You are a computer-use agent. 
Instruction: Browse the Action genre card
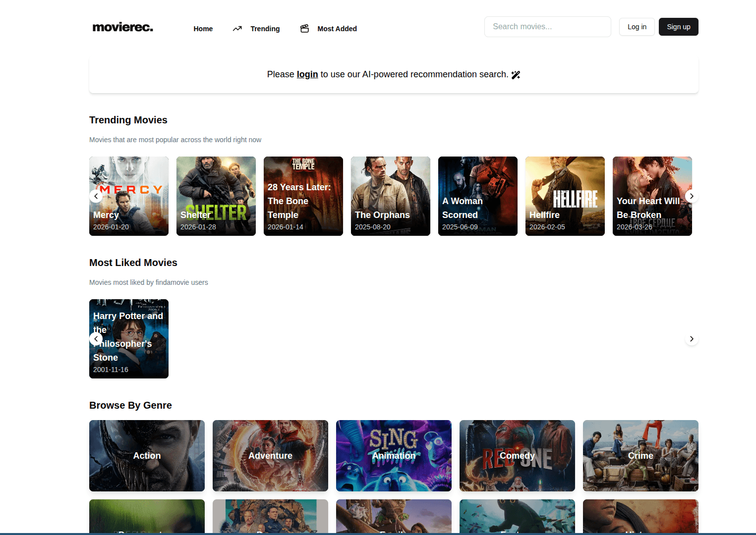(x=147, y=455)
